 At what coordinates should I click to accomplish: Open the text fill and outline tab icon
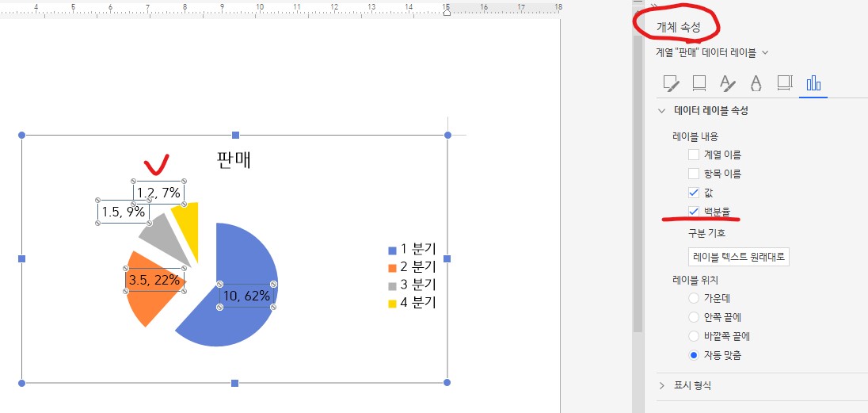tap(727, 84)
